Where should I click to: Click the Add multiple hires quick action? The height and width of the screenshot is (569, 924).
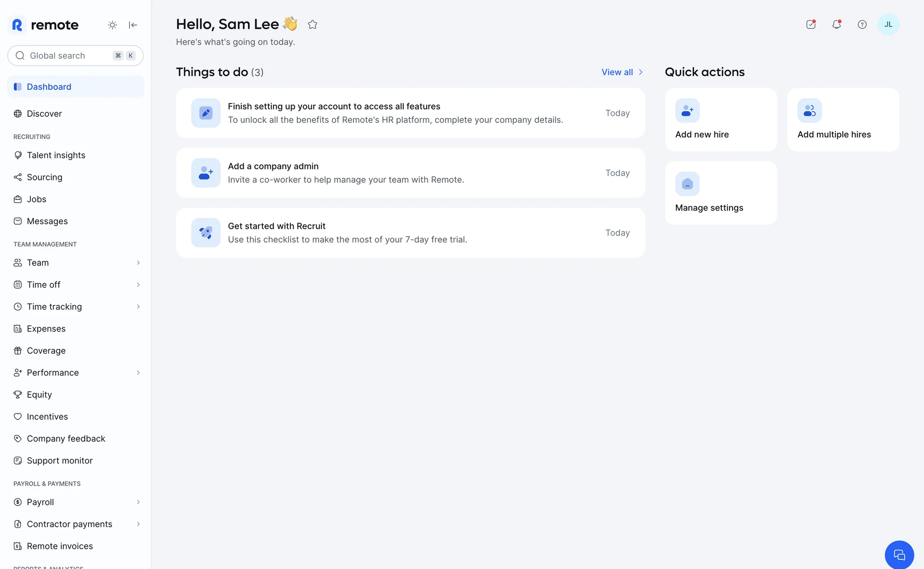tap(843, 120)
